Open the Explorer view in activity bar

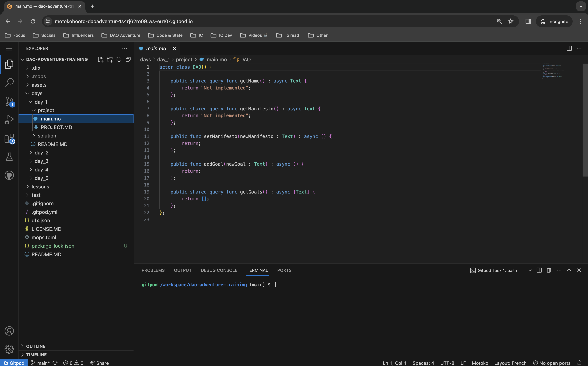pos(9,64)
